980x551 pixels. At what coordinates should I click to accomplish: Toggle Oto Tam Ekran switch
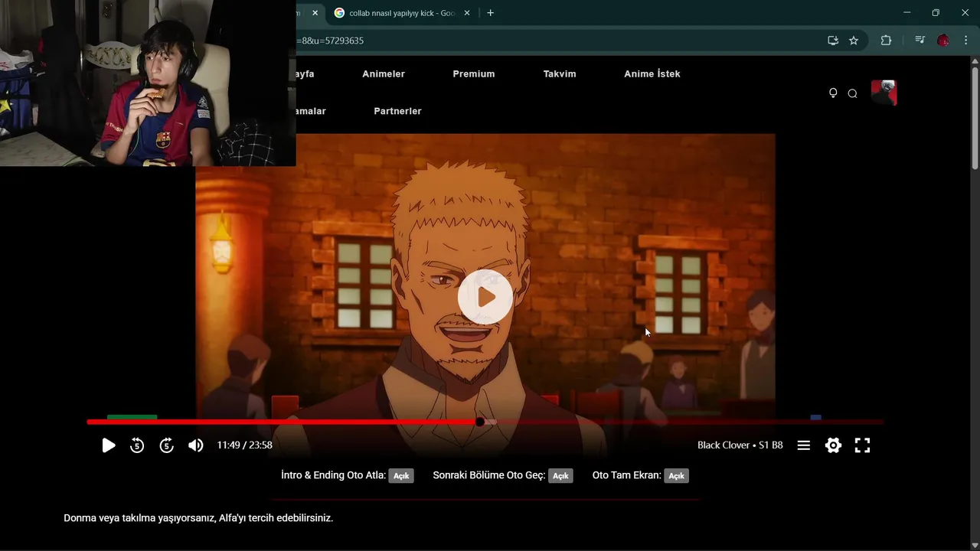[x=676, y=476]
